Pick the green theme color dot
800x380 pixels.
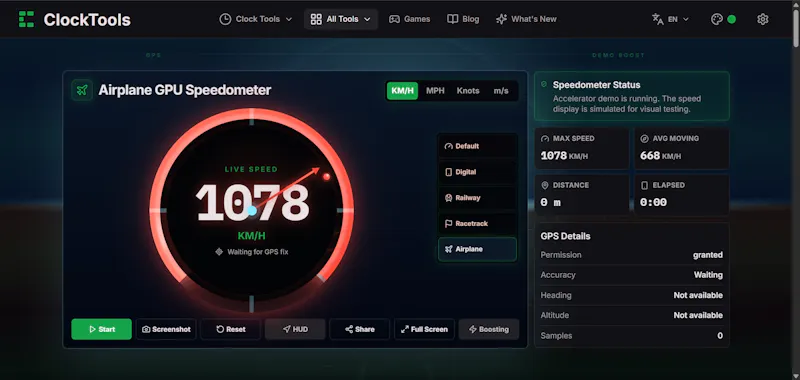point(732,19)
